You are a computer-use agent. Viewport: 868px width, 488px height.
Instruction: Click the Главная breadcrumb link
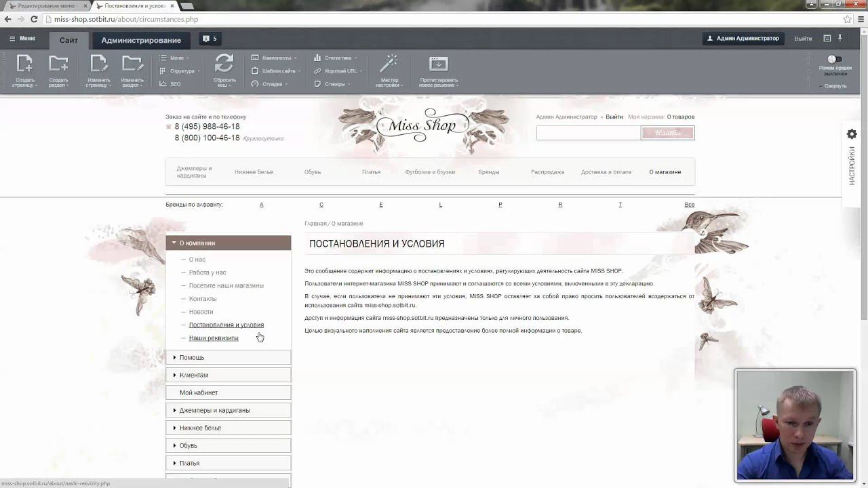click(x=315, y=224)
